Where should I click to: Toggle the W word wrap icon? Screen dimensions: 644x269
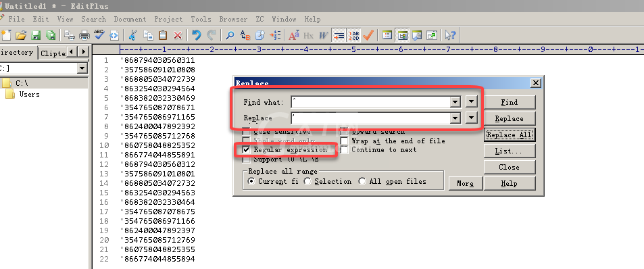(x=323, y=35)
